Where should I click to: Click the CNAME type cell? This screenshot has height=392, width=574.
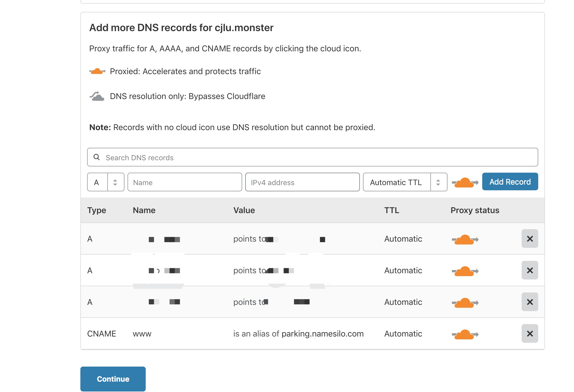coord(102,334)
